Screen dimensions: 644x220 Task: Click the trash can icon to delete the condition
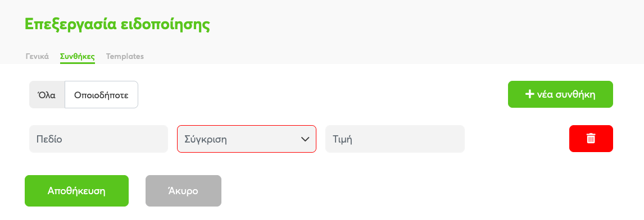[591, 138]
